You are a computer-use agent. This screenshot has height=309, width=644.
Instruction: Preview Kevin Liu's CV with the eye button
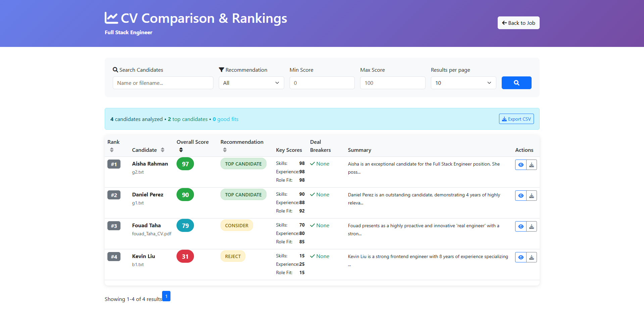click(521, 257)
